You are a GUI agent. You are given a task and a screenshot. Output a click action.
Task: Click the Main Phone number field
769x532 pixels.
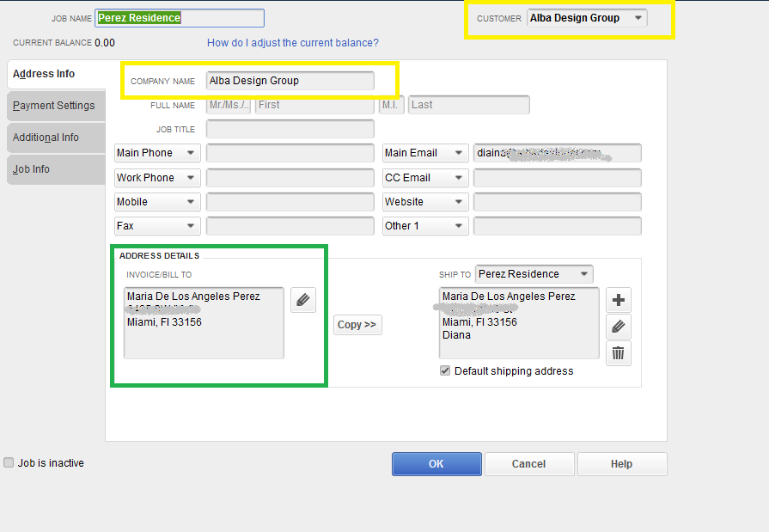coord(290,153)
